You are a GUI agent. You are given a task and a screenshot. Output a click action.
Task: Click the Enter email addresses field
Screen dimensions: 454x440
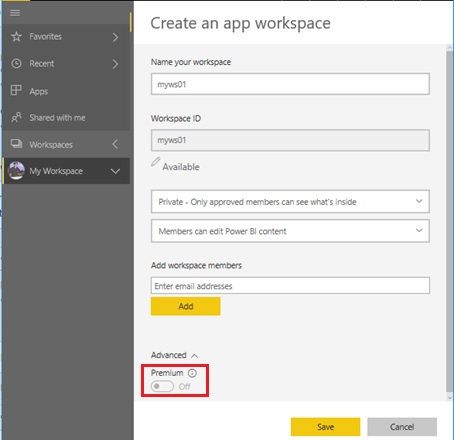[x=290, y=286]
